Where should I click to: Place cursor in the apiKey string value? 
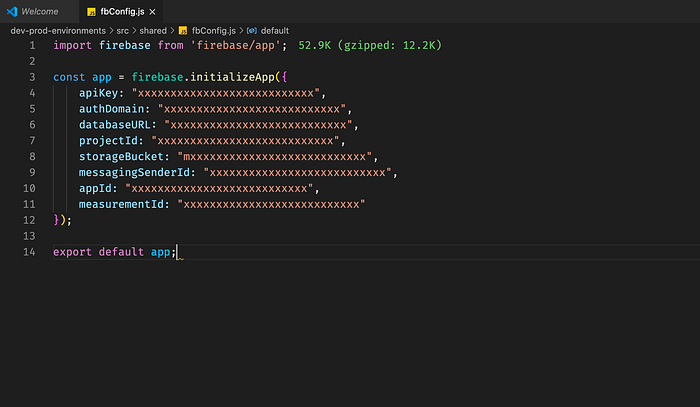(226, 93)
